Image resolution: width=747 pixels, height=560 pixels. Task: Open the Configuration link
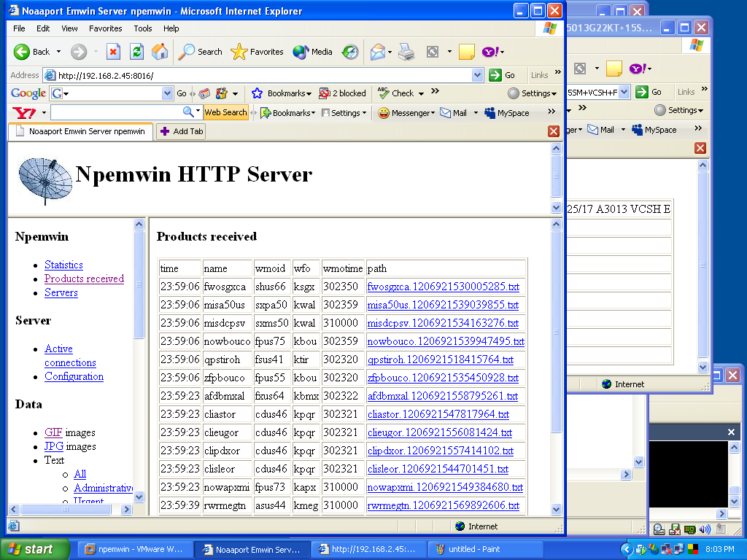point(74,376)
